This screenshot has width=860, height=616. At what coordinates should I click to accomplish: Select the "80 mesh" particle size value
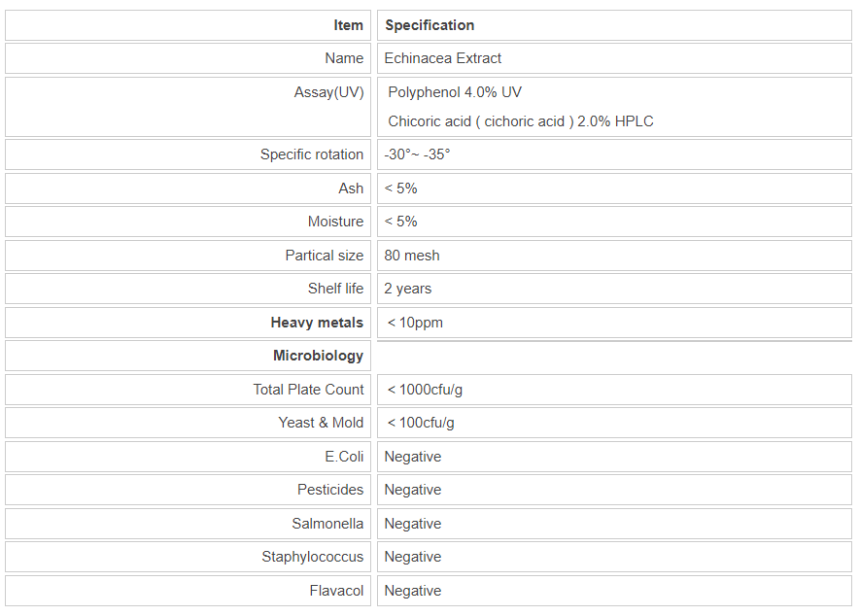[x=412, y=256]
